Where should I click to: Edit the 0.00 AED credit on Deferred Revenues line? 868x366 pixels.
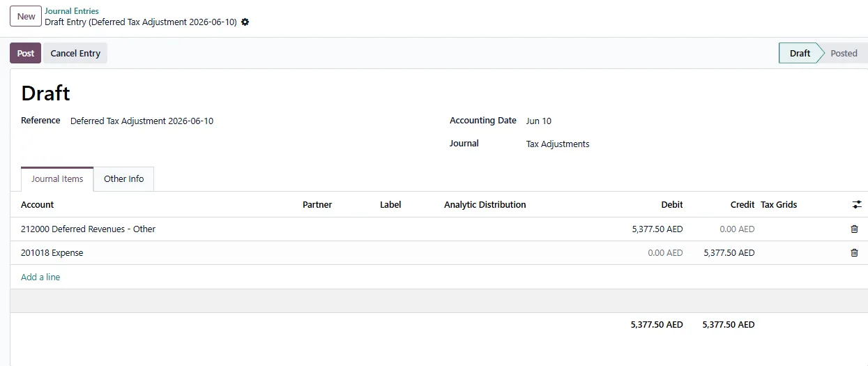point(737,229)
